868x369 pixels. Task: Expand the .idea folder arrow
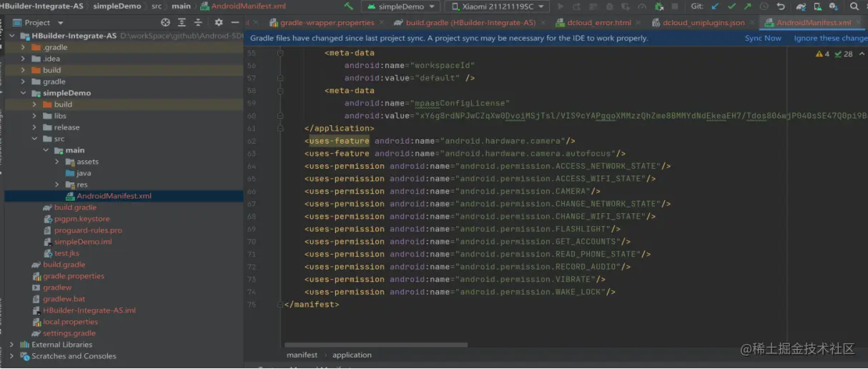click(x=24, y=59)
